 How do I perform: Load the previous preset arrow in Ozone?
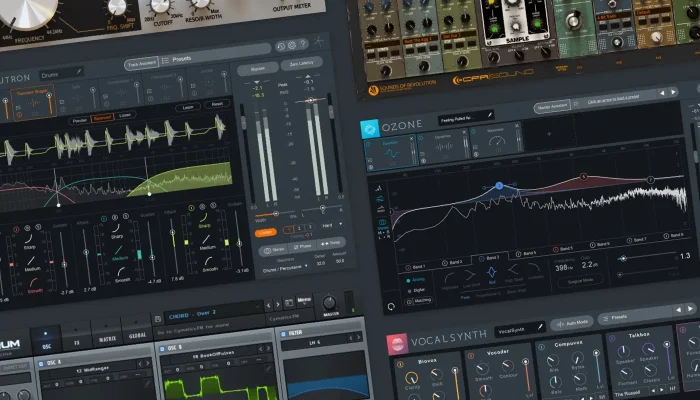pyautogui.click(x=662, y=93)
